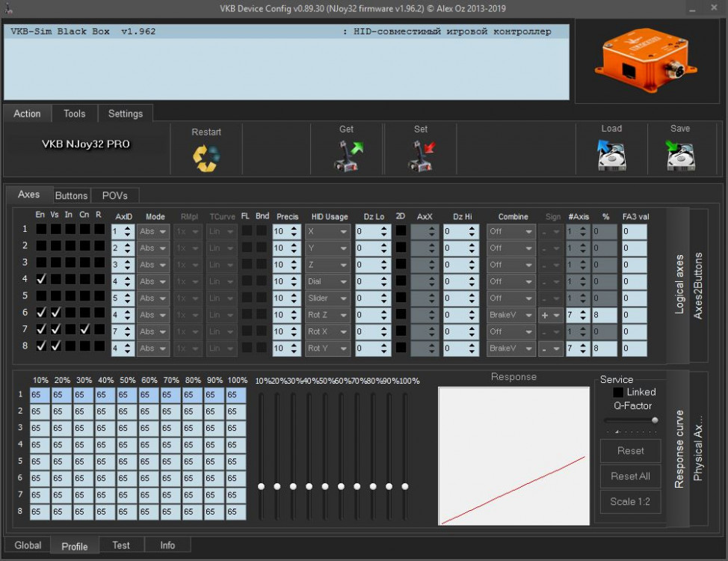Open HID Usage dropdown showing Dial
This screenshot has width=728, height=561.
click(327, 281)
